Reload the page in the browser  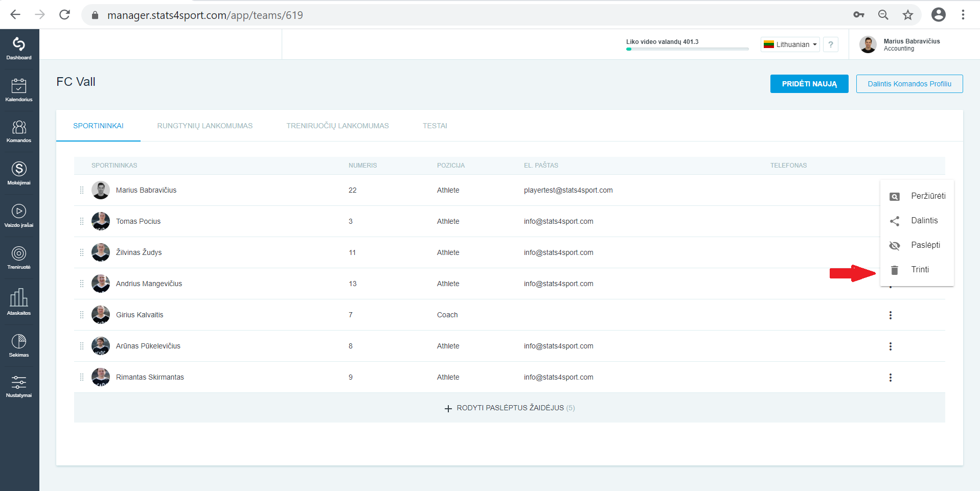[x=64, y=15]
